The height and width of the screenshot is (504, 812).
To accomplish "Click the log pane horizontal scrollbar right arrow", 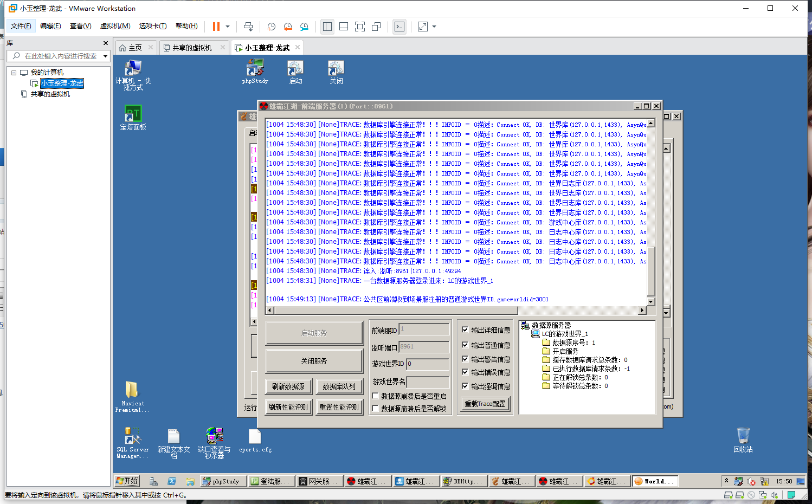I will 642,311.
